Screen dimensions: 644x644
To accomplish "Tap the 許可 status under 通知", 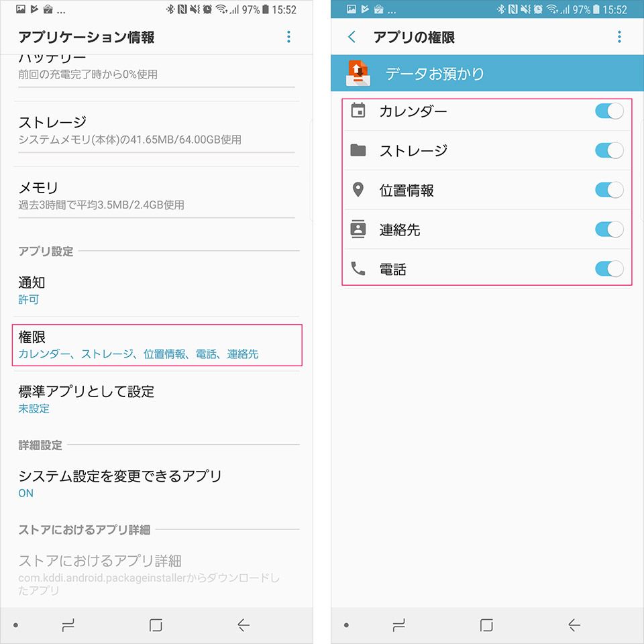I will point(28,299).
